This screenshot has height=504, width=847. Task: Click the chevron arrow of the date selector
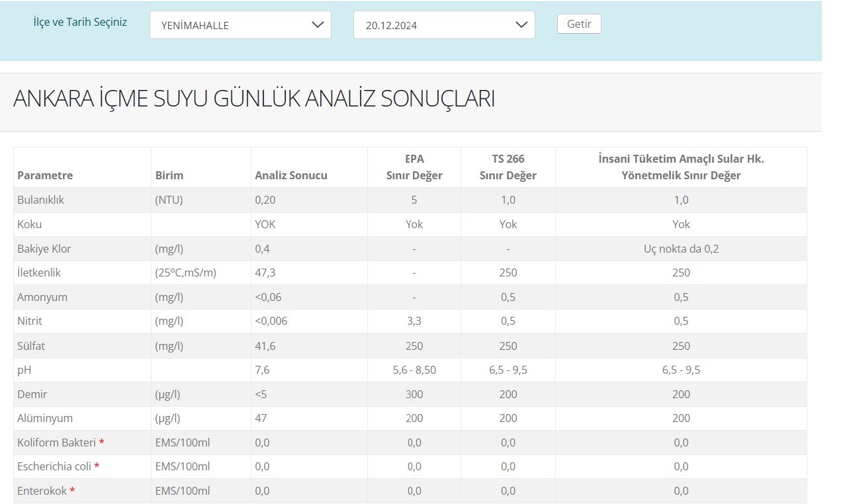tap(521, 25)
